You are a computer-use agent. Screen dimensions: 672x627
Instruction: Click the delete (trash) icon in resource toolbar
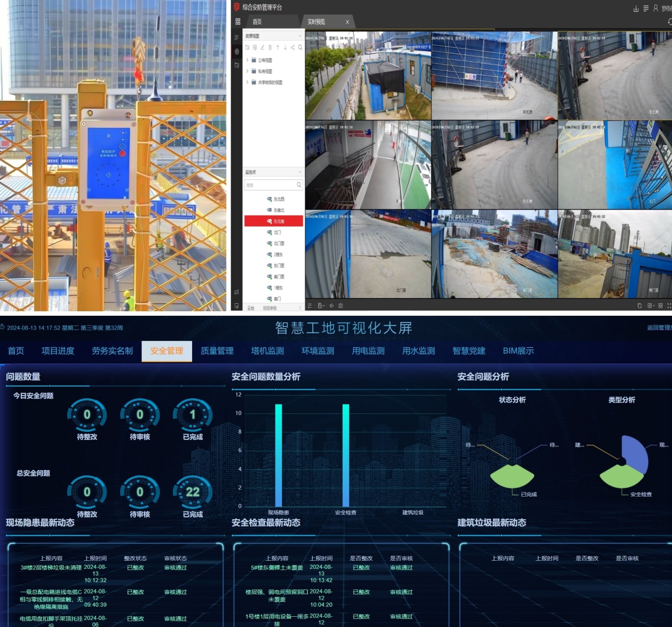point(270,47)
